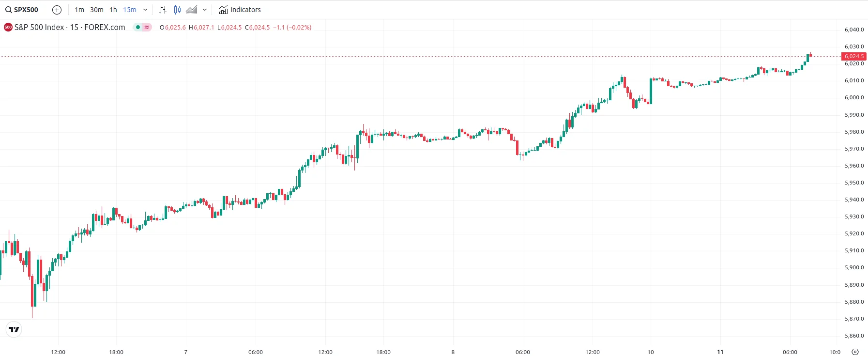Open the chart settings gear icon

tap(855, 352)
